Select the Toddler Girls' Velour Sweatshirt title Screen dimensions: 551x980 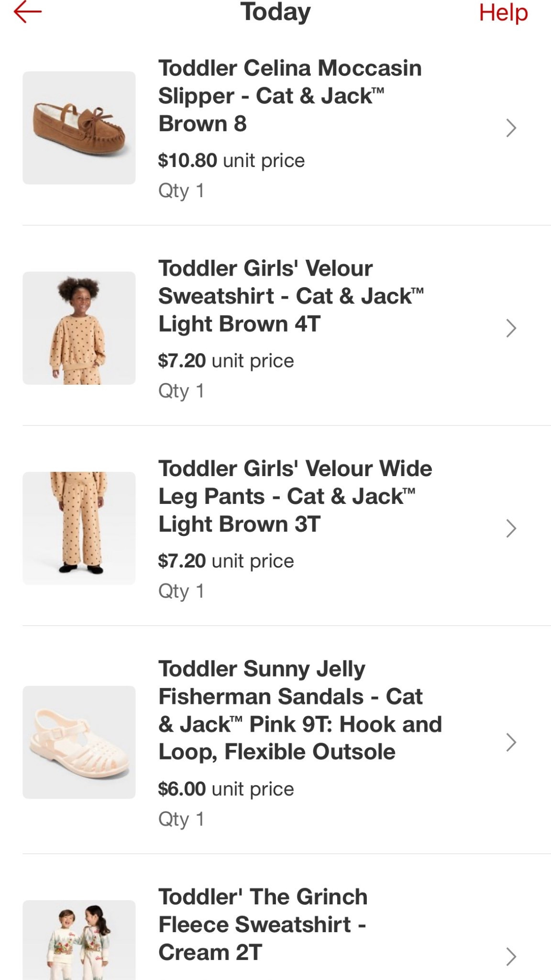291,296
